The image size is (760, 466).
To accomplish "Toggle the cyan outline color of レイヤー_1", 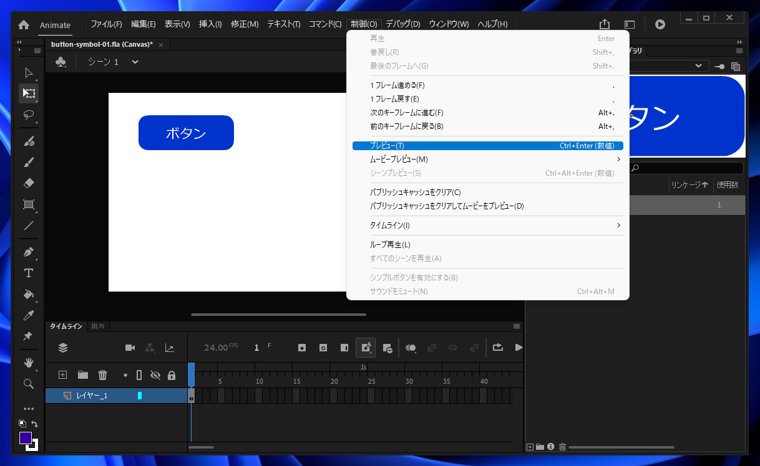I will [140, 396].
